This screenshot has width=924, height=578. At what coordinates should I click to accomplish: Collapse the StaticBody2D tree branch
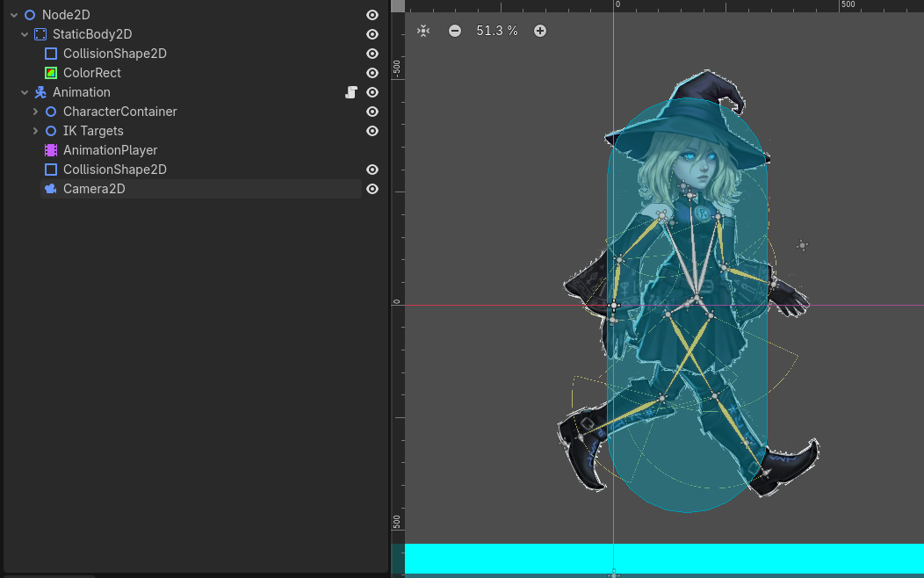[25, 34]
